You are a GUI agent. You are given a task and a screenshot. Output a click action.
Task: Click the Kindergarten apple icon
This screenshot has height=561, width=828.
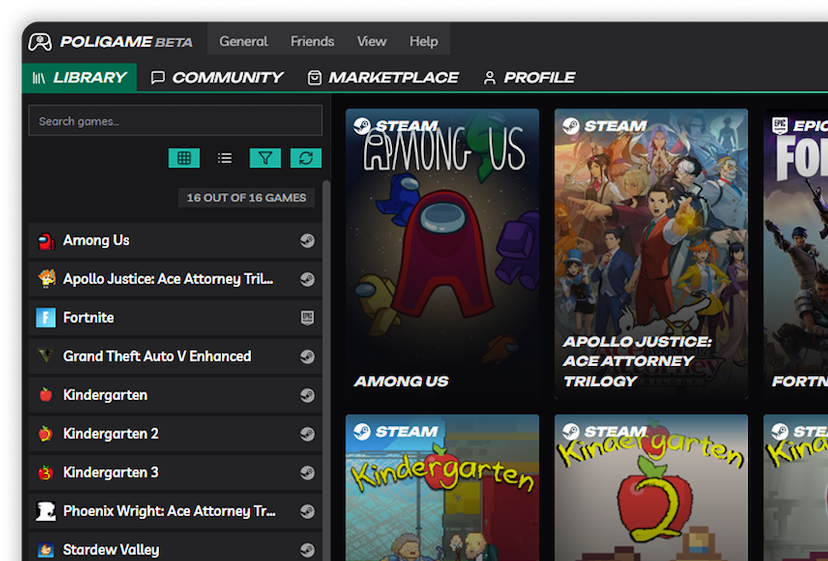click(x=46, y=395)
